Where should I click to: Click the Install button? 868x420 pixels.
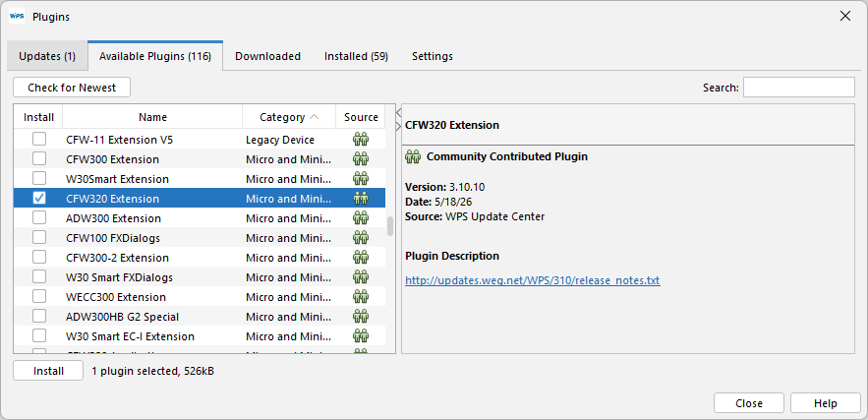pyautogui.click(x=48, y=371)
